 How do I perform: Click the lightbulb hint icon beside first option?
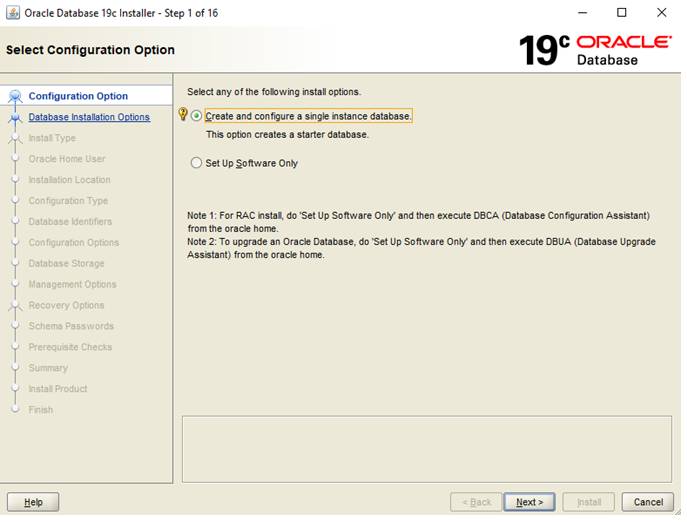pos(183,115)
